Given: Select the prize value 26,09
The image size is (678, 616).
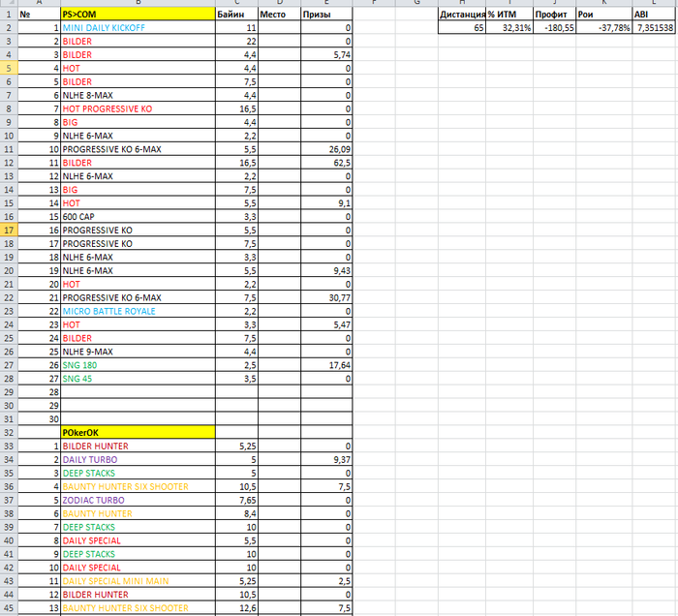Looking at the screenshot, I should pyautogui.click(x=326, y=149).
